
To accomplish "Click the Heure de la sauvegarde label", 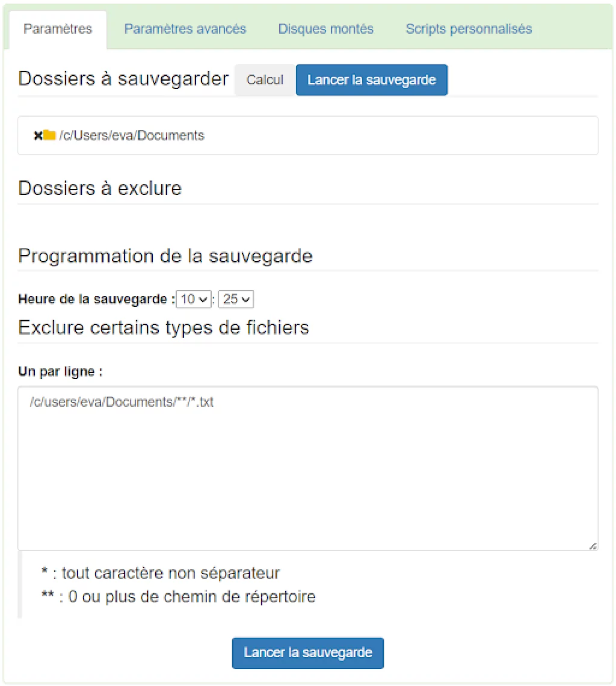I will pyautogui.click(x=96, y=299).
